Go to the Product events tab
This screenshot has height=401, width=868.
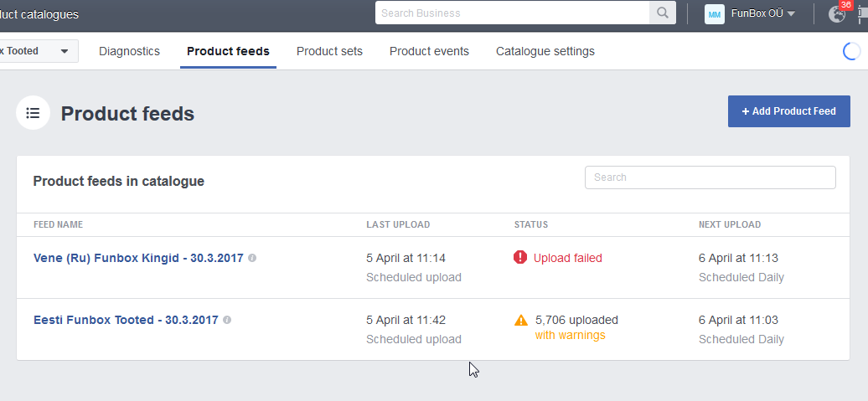429,51
